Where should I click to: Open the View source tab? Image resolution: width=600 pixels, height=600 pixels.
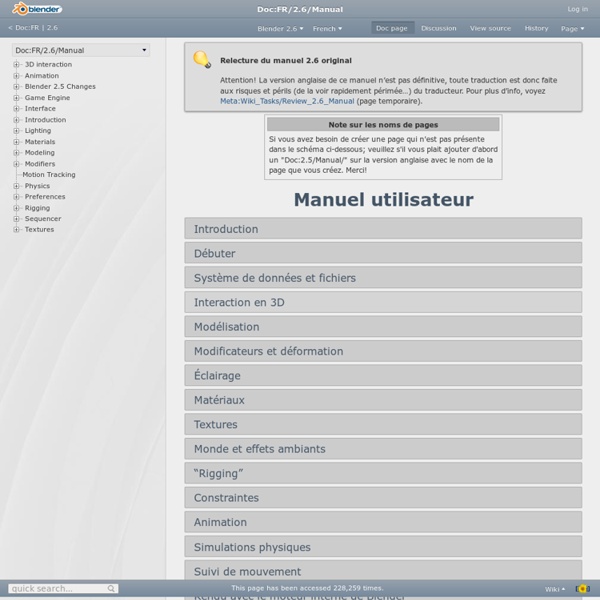[x=490, y=28]
